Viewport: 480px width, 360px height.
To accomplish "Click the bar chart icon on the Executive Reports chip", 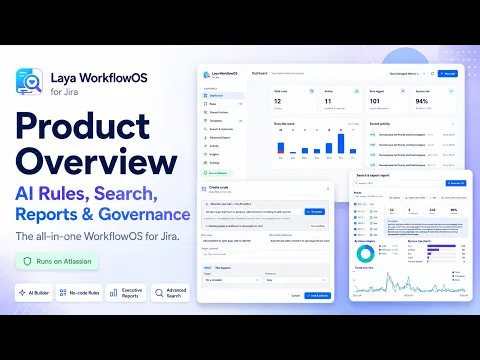I will click(113, 293).
